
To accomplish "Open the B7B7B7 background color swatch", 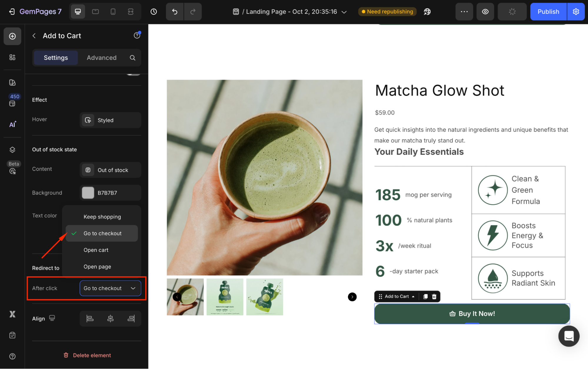I will 88,193.
